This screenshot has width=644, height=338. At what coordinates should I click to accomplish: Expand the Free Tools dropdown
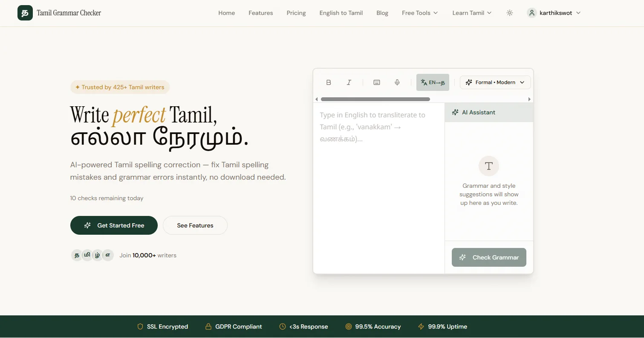(x=419, y=13)
